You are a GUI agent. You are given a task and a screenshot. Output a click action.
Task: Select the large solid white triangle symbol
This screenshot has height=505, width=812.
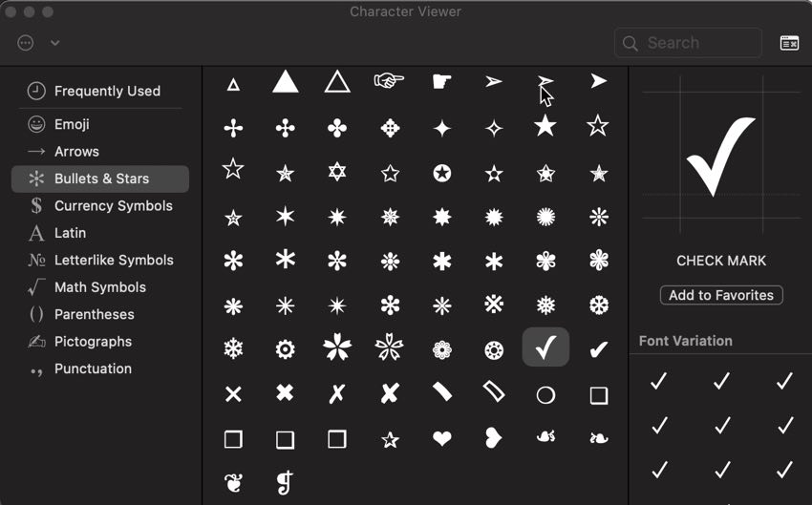click(x=286, y=82)
